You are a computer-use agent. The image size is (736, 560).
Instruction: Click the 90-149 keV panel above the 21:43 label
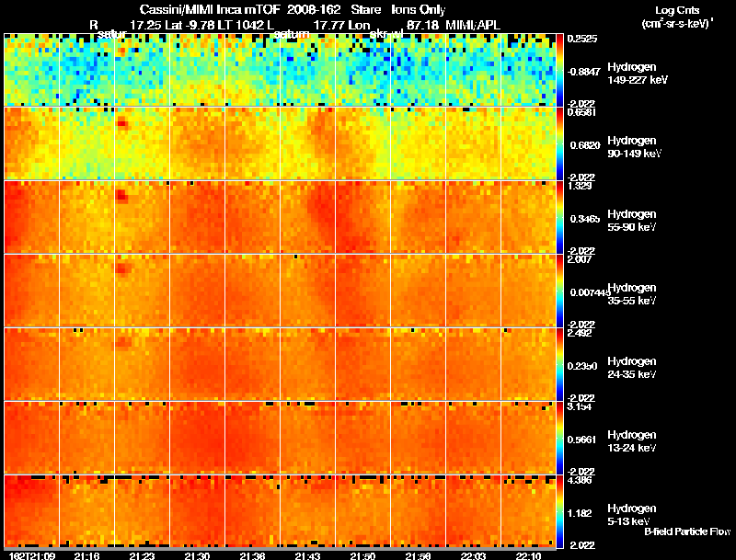pos(308,143)
